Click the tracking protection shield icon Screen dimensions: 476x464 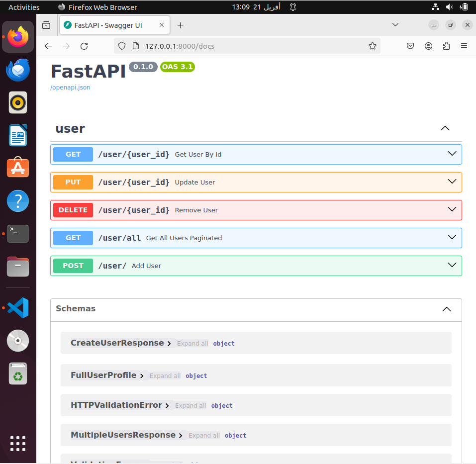122,46
